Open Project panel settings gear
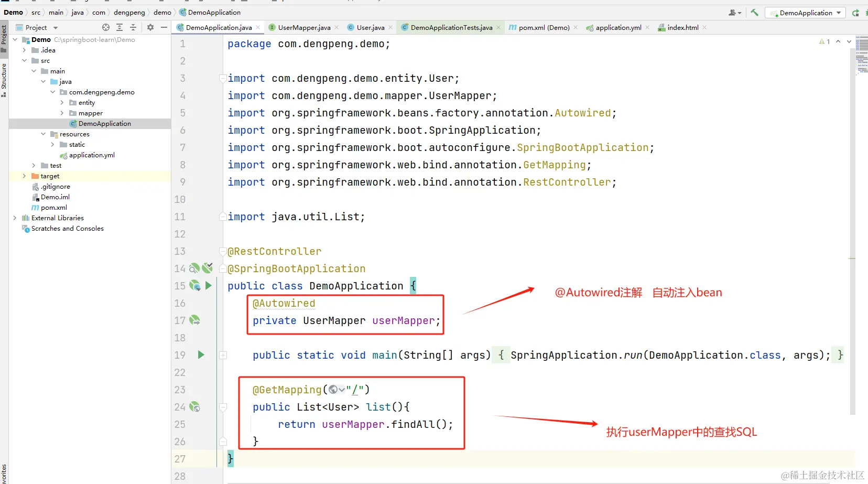 (150, 27)
